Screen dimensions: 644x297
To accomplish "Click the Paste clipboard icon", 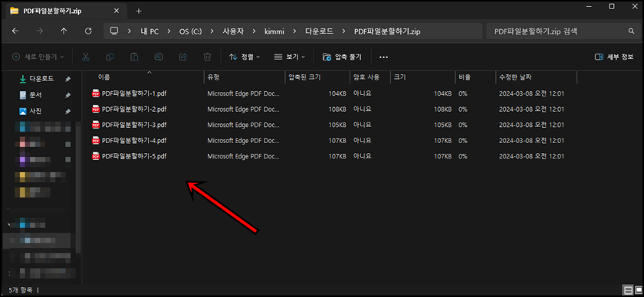I will coord(134,57).
